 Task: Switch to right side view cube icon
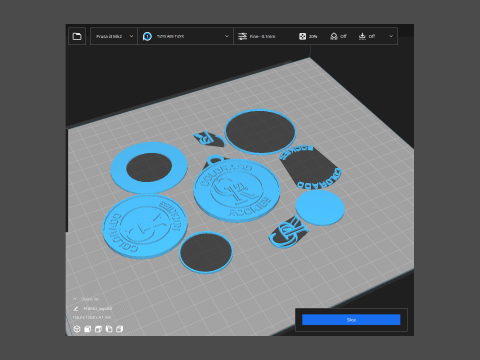click(x=120, y=329)
